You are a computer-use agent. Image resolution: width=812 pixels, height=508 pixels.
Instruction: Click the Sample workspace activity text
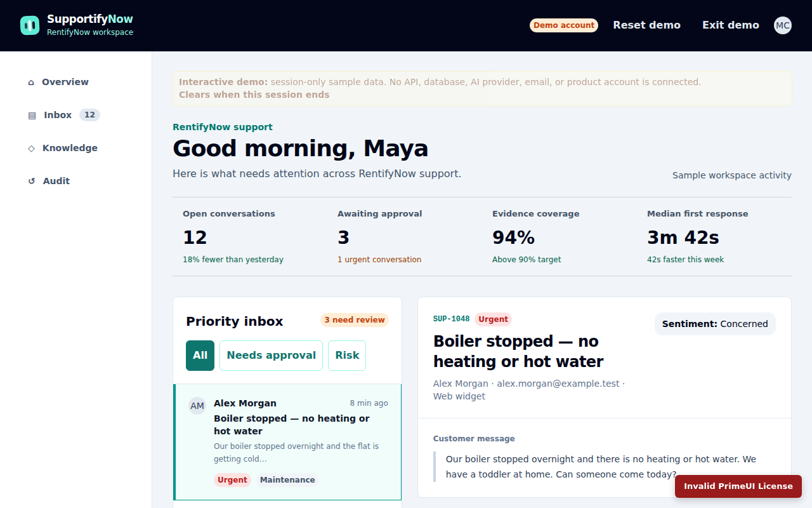[732, 175]
